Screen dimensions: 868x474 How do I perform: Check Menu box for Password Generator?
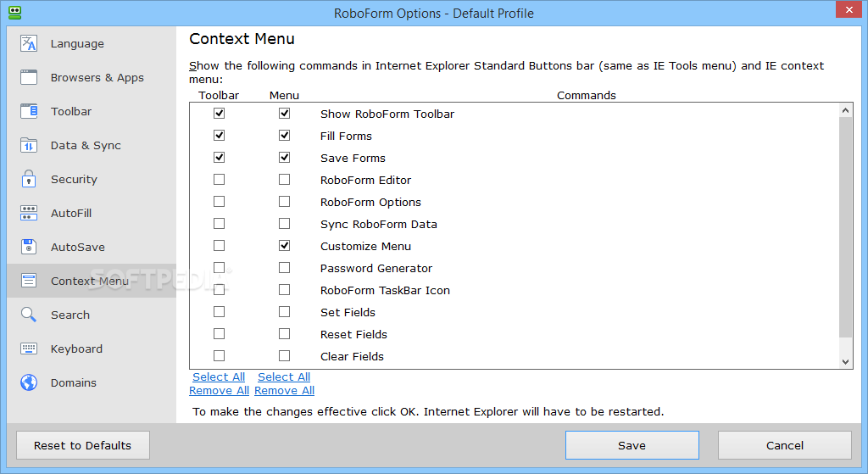point(284,267)
